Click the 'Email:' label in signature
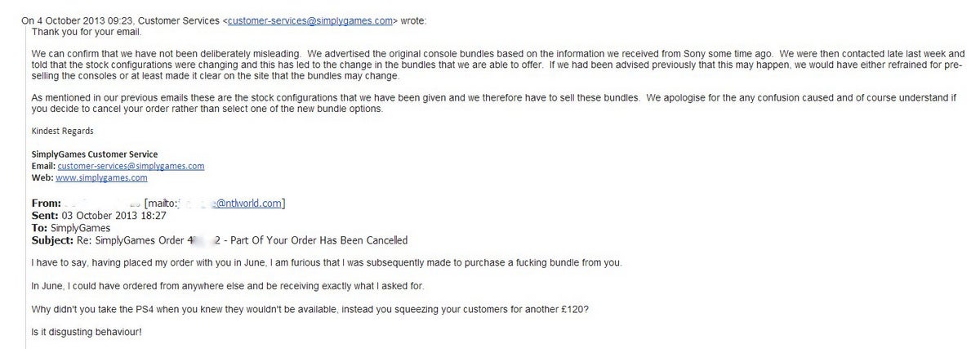 point(43,166)
